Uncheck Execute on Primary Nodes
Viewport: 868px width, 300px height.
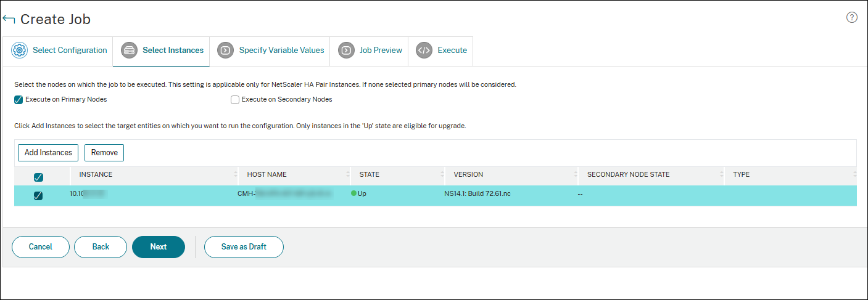[19, 99]
